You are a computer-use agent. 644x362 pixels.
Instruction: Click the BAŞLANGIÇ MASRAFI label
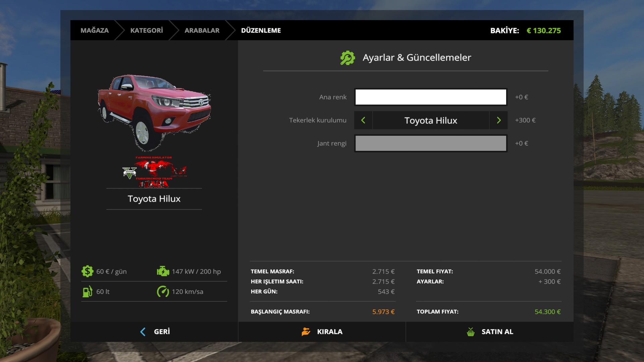(280, 312)
